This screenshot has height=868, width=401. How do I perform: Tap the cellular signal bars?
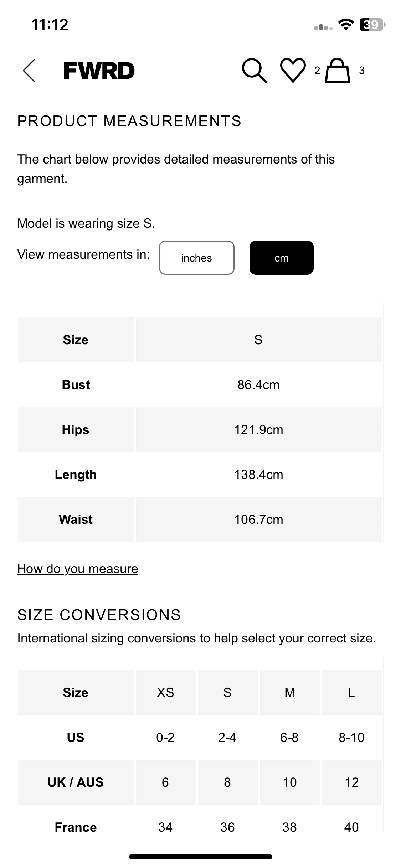[x=323, y=27]
